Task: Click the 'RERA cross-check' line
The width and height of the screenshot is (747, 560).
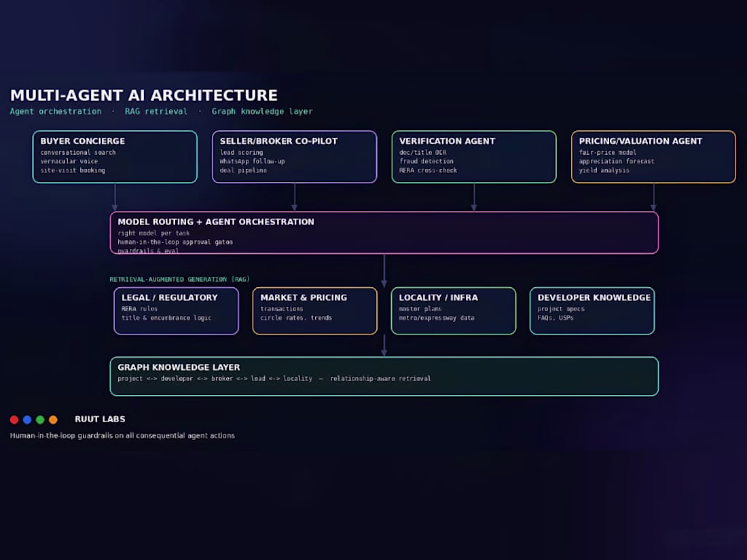Action: point(429,170)
